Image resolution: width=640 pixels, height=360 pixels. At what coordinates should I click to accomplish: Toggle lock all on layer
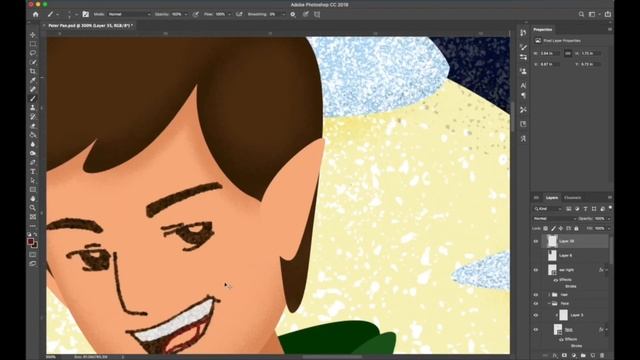click(576, 229)
